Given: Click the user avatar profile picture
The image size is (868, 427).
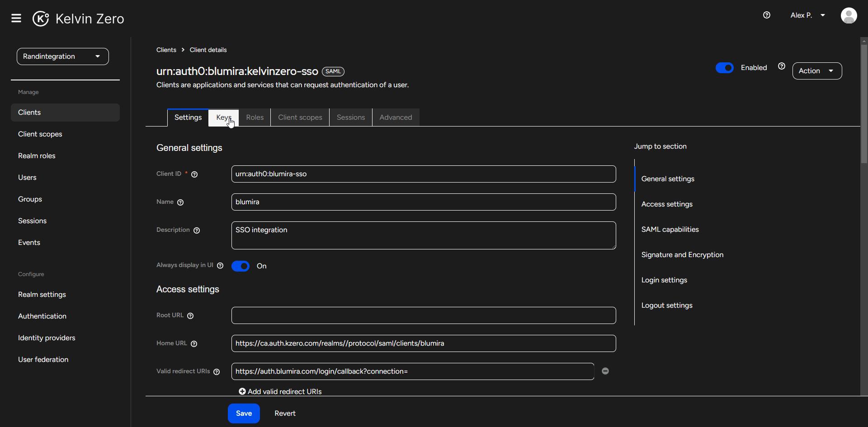Looking at the screenshot, I should [x=849, y=15].
